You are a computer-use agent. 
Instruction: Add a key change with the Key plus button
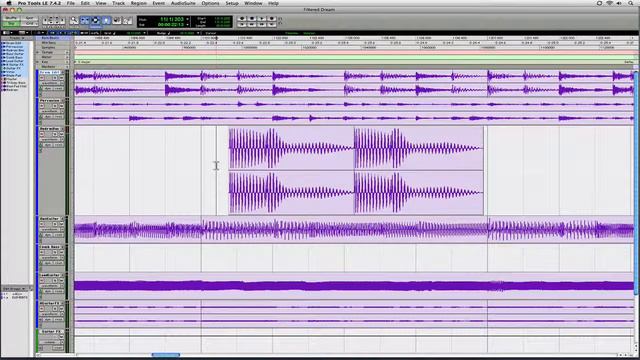67,62
